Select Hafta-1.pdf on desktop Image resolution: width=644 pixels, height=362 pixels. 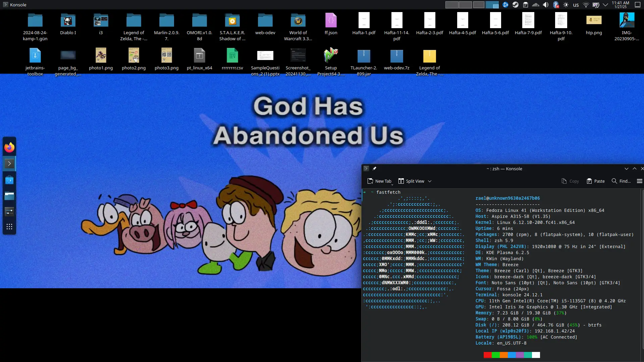(364, 24)
